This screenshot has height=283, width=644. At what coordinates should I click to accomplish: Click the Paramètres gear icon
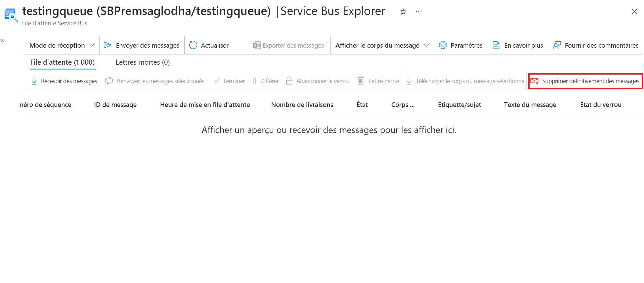tap(443, 45)
